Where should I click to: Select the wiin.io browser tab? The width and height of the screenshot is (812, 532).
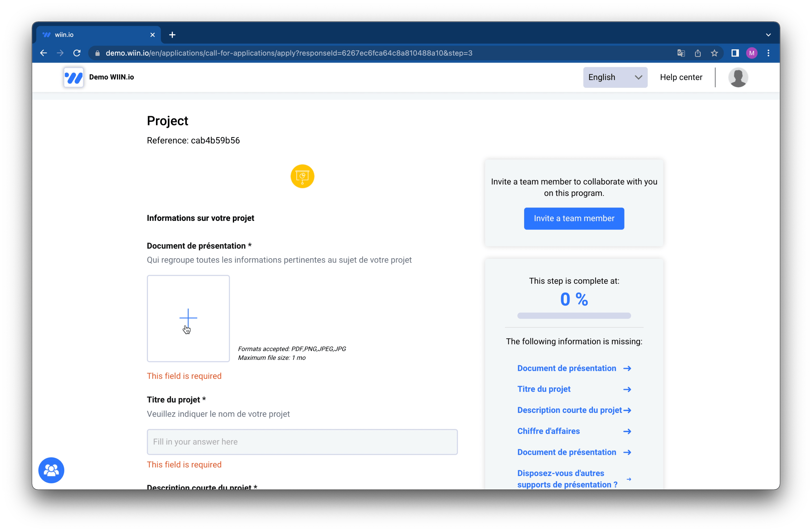[98, 35]
